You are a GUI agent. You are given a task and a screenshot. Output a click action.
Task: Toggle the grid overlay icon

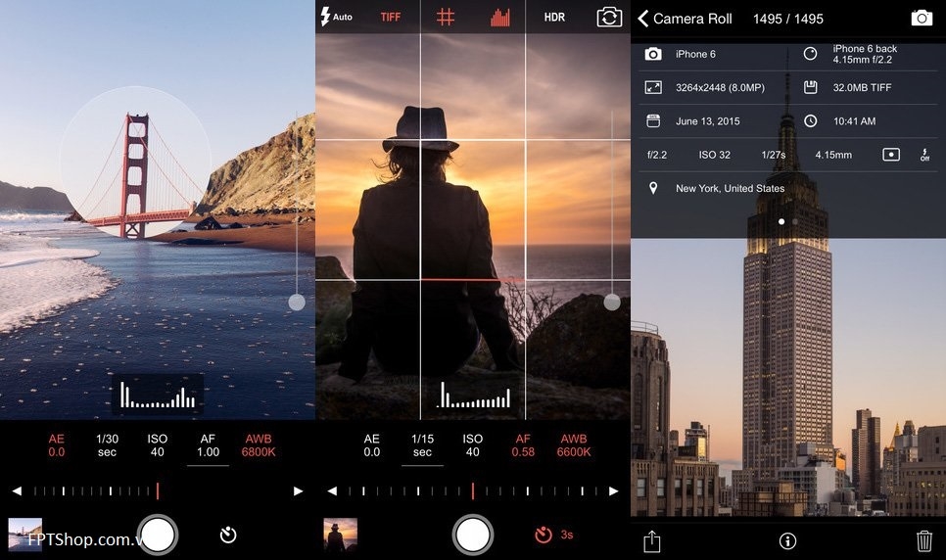tap(446, 17)
